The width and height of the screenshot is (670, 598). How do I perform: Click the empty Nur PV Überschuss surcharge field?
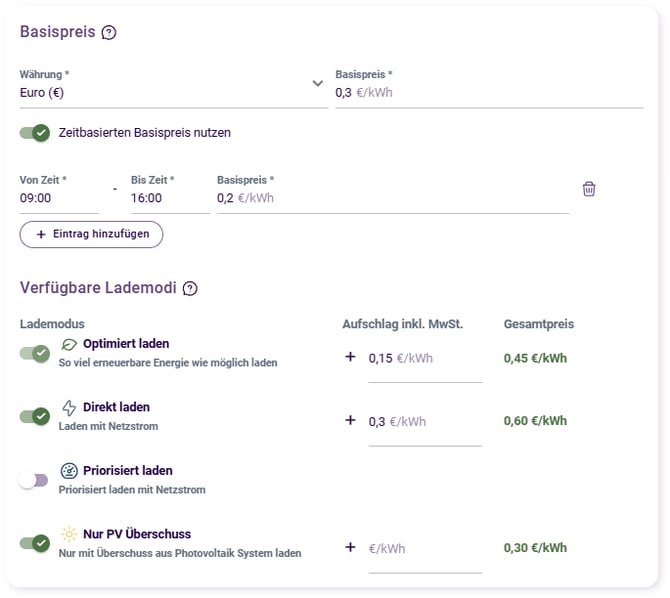pos(425,549)
